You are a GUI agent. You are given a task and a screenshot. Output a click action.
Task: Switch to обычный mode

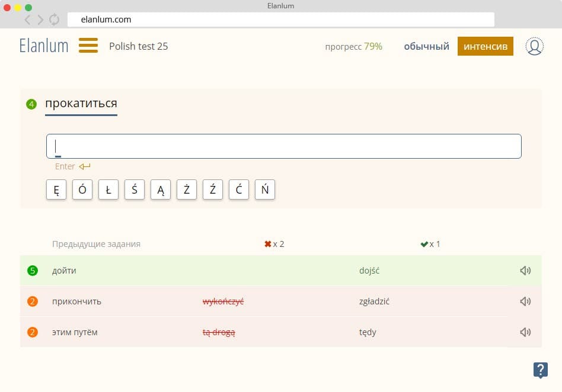(x=426, y=46)
